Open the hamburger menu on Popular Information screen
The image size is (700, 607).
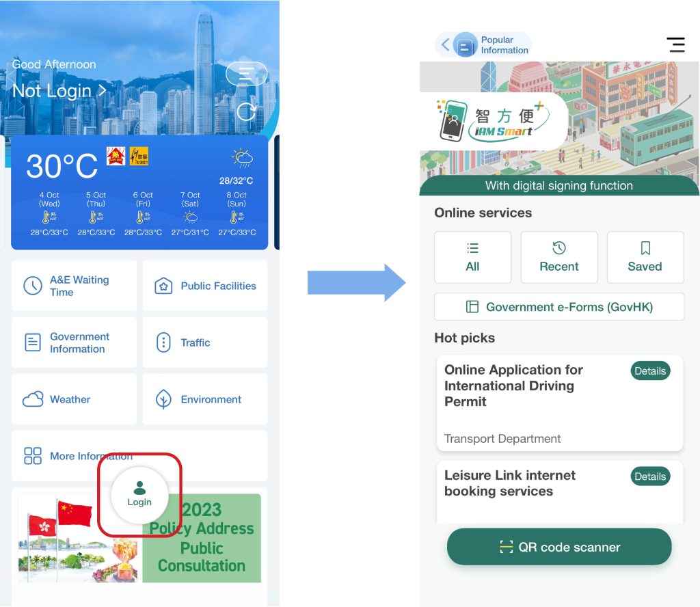pyautogui.click(x=676, y=44)
